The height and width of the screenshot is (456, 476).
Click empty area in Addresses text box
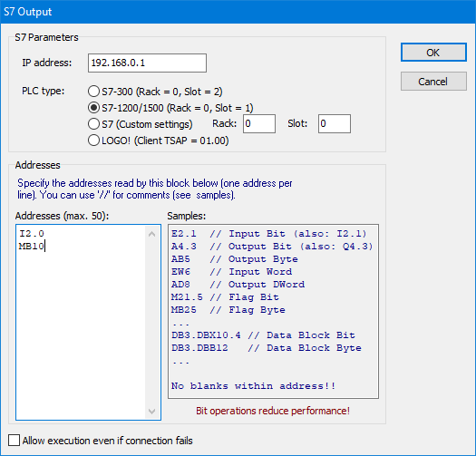(x=81, y=334)
